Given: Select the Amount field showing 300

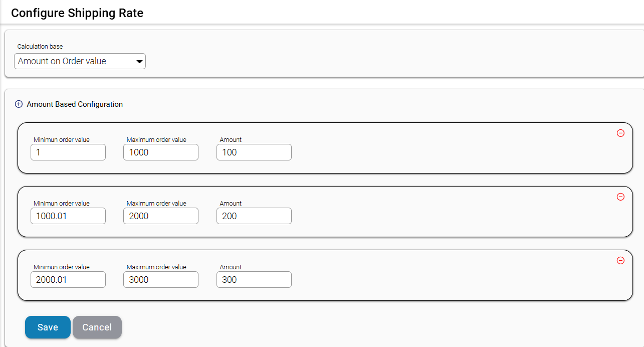Looking at the screenshot, I should click(x=254, y=280).
